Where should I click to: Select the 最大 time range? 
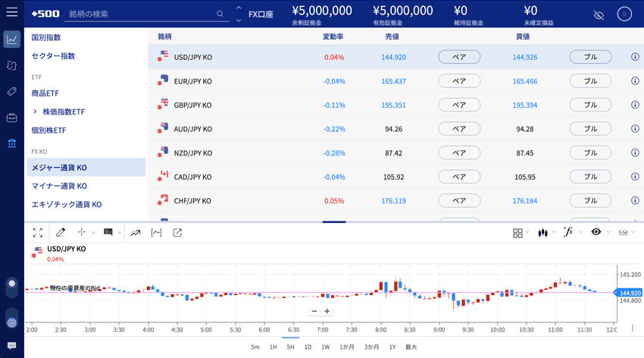(x=411, y=347)
